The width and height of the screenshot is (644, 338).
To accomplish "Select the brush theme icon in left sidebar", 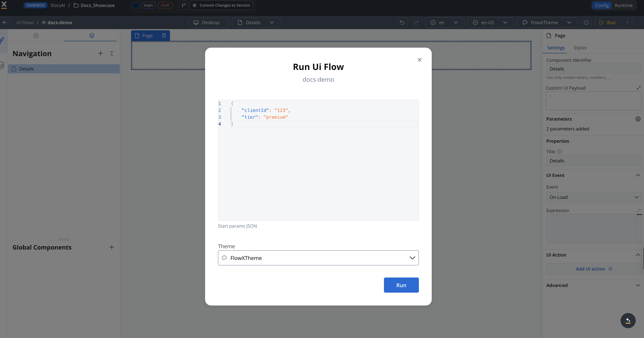I will click(2, 40).
